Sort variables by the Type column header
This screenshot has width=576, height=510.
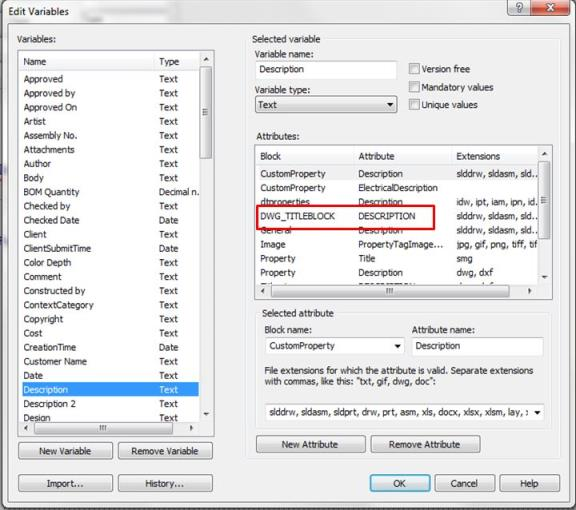pyautogui.click(x=177, y=61)
